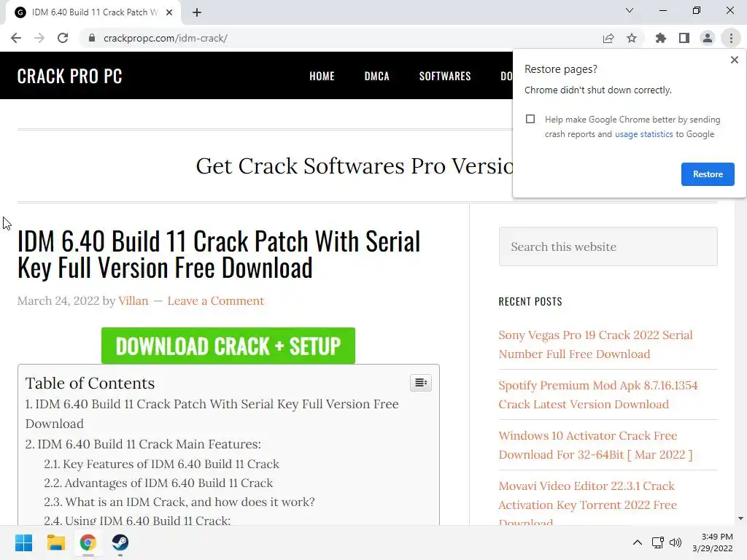Click the scrollbar down arrow

click(x=740, y=518)
